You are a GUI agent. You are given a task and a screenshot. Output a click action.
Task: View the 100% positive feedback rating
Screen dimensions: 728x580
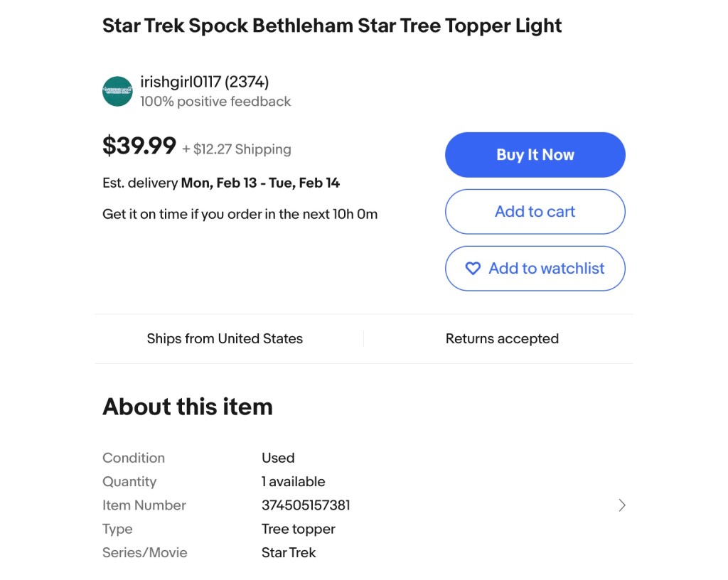pos(215,102)
